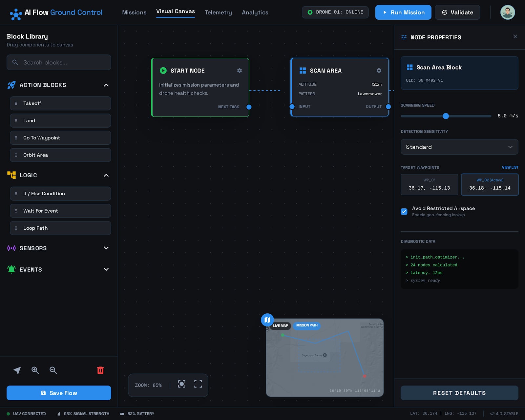Click the Search blocks input field
The height and width of the screenshot is (420, 525).
(x=59, y=62)
